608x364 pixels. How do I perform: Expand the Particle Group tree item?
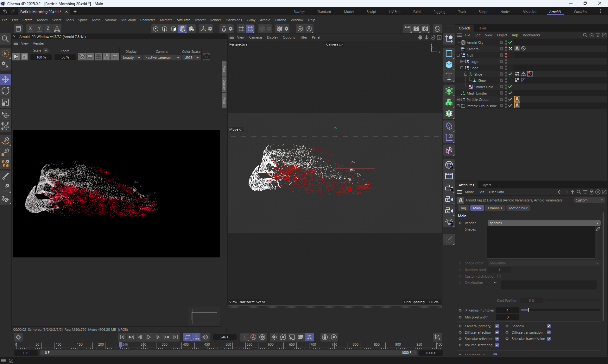458,100
